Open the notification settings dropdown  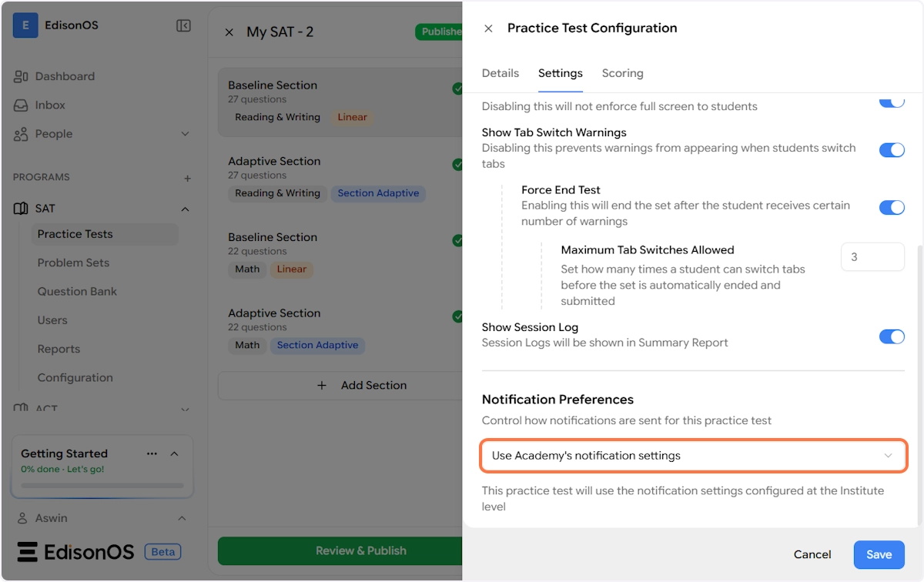[x=692, y=456]
